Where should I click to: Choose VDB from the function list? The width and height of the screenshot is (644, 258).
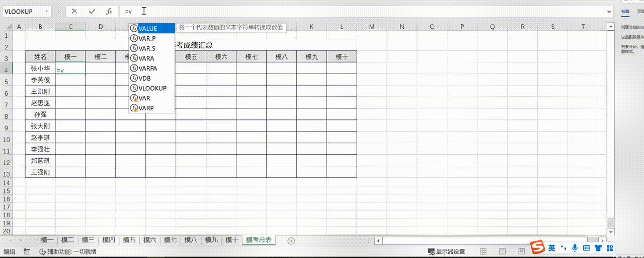[152, 78]
